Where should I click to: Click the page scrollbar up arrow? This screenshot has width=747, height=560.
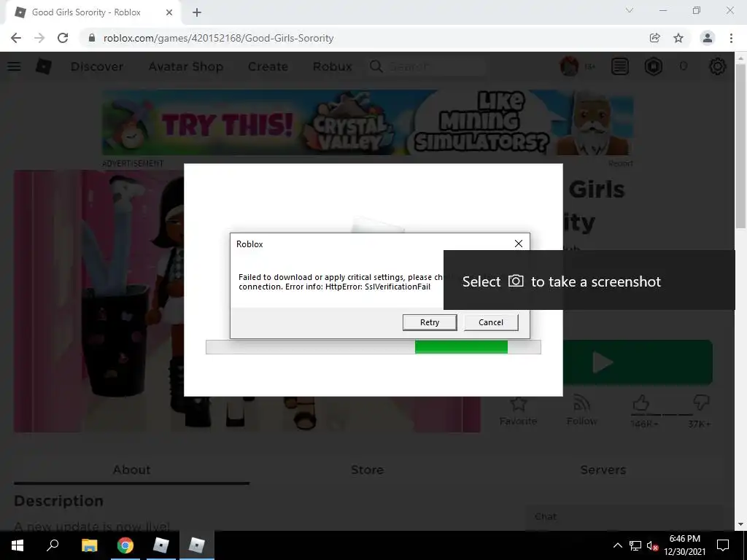[740, 58]
